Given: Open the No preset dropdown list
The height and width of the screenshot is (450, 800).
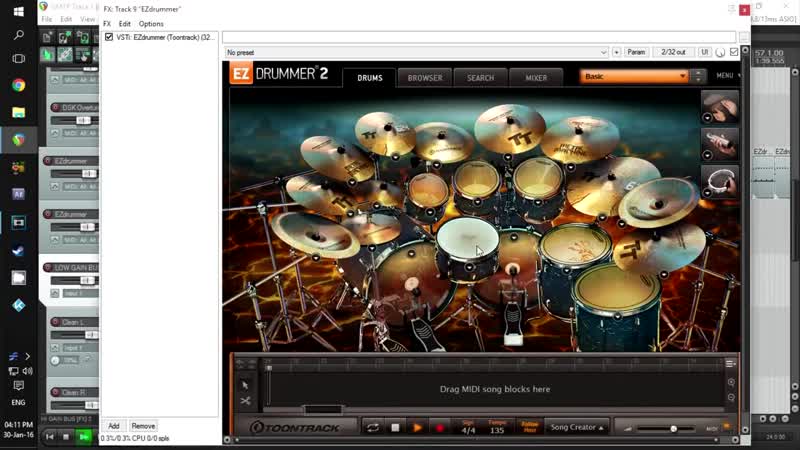Looking at the screenshot, I should coord(416,53).
